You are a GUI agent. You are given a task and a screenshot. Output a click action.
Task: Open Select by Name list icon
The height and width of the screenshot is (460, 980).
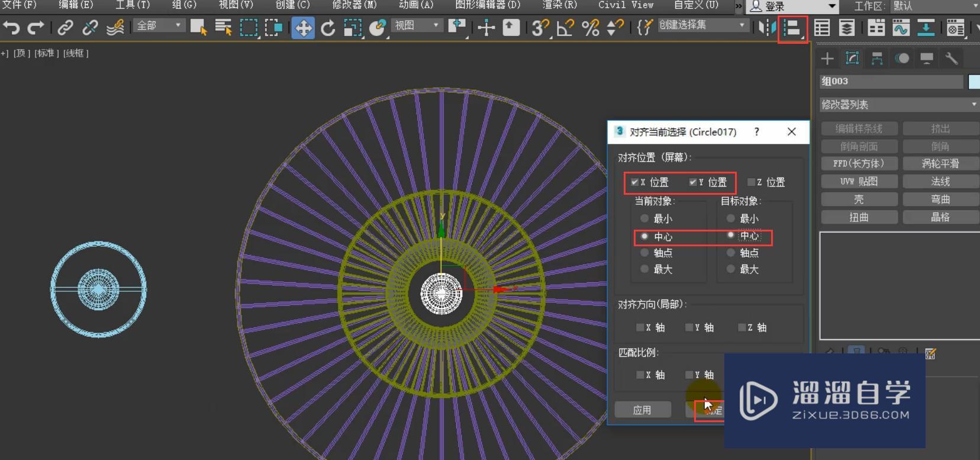coord(223,27)
